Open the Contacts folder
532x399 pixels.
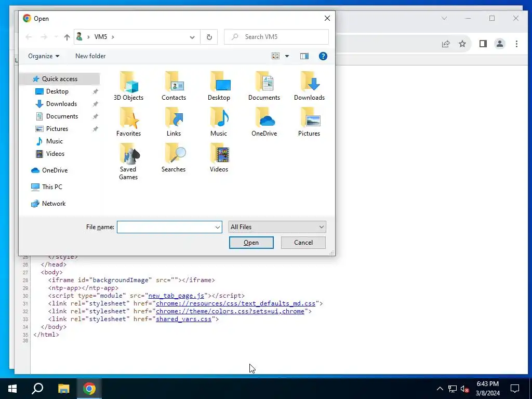pos(174,86)
